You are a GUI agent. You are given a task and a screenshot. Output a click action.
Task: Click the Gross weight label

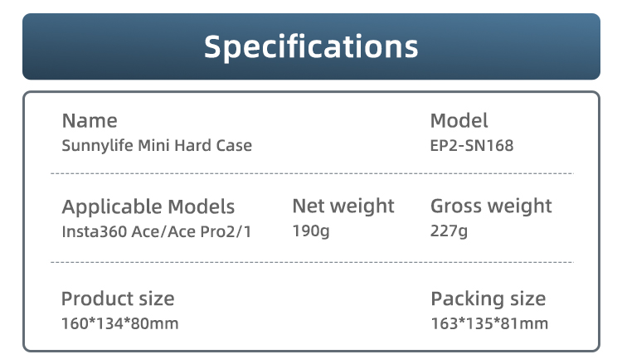491,206
